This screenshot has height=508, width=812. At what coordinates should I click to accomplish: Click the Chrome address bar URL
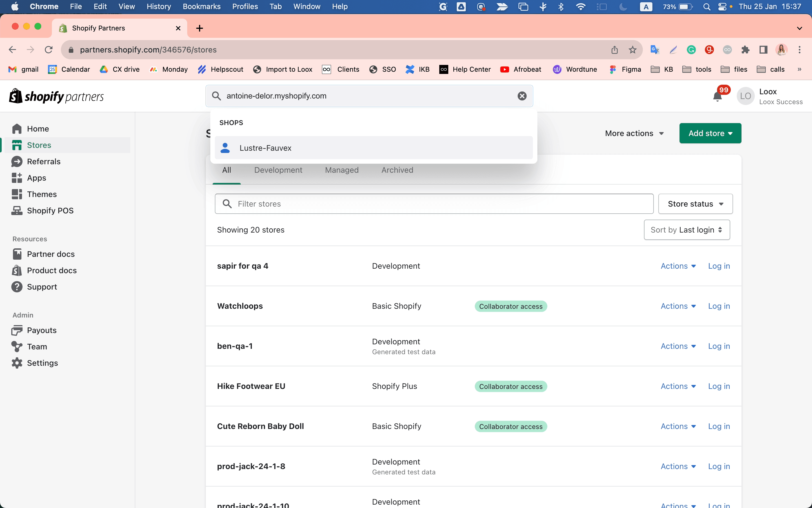[148, 50]
